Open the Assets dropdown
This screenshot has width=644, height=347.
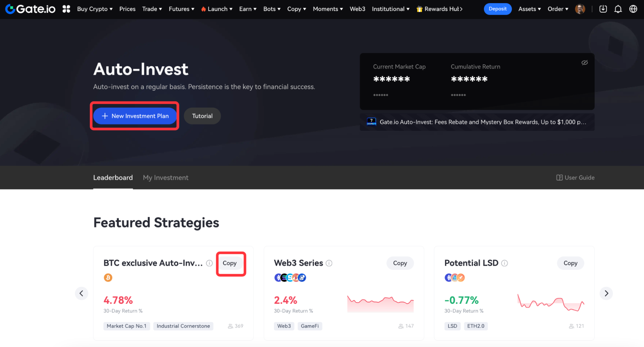tap(529, 9)
